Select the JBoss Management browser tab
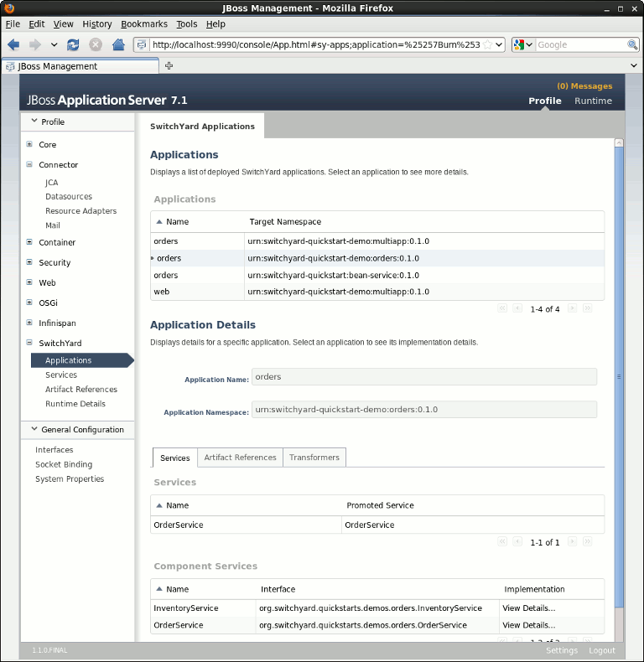Screen dimensions: 644x662 coord(80,66)
